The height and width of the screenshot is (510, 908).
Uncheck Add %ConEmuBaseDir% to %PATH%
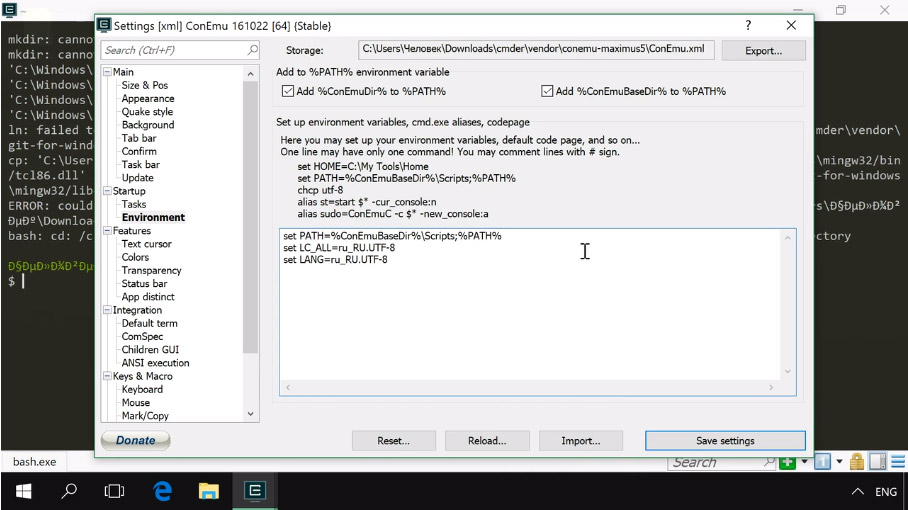pyautogui.click(x=547, y=91)
